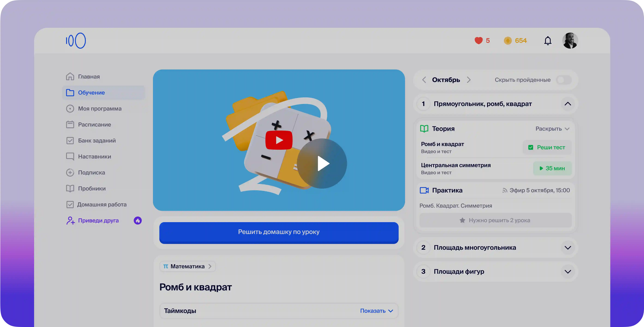Go to previous month before Октябрь

424,80
